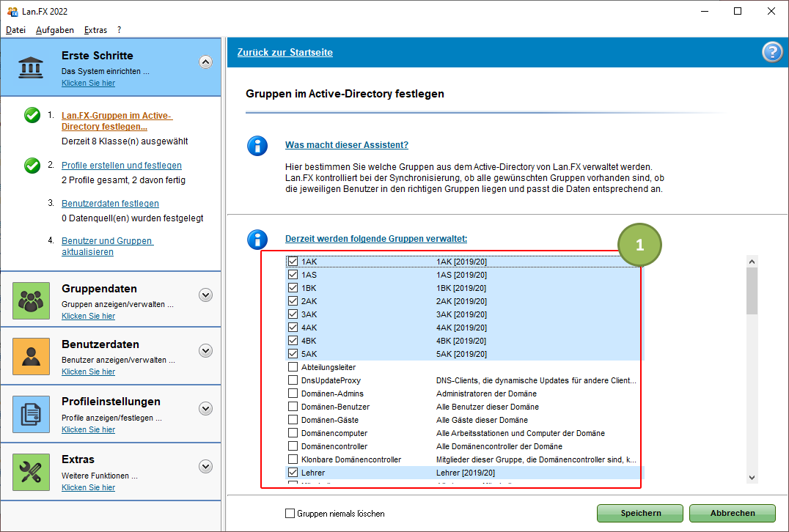Check the Domänencontroller group checkbox
Viewport: 789px width, 532px height.
tap(293, 446)
